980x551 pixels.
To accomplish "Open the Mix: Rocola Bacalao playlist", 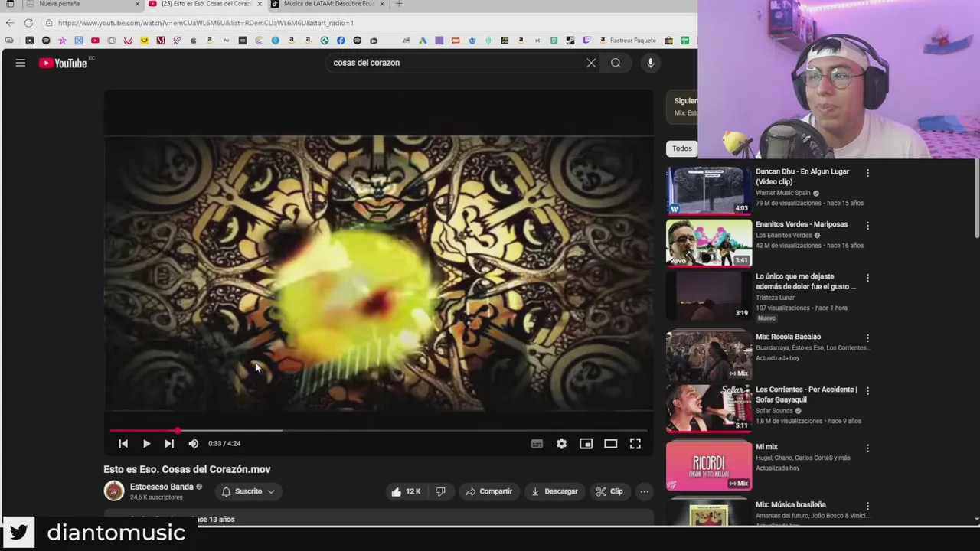I will (x=788, y=337).
